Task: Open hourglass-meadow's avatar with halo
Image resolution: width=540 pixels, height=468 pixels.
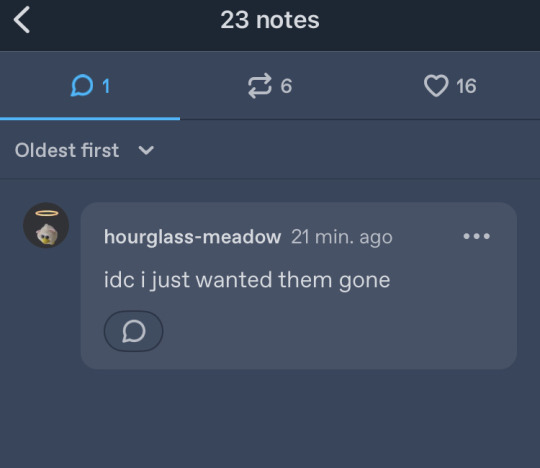Action: pyautogui.click(x=46, y=225)
